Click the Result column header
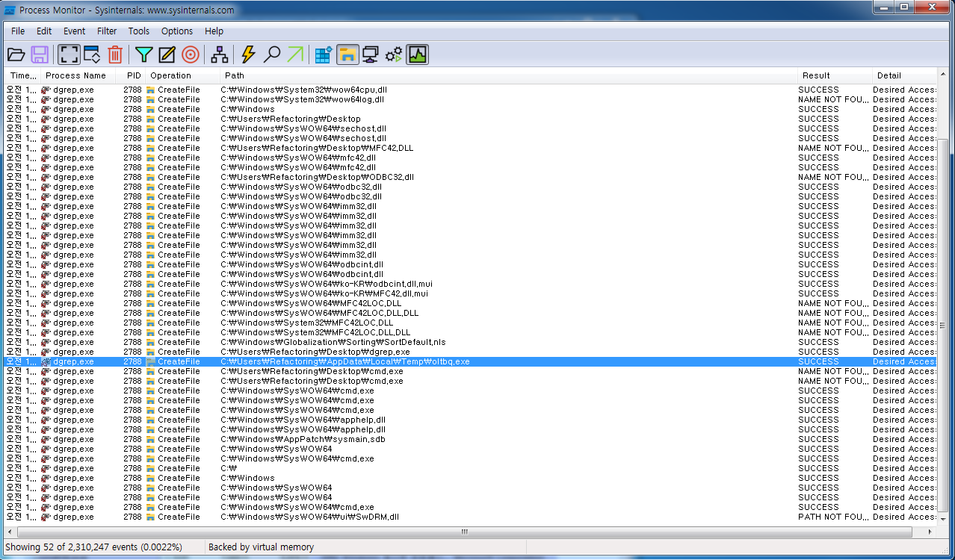 coord(834,75)
